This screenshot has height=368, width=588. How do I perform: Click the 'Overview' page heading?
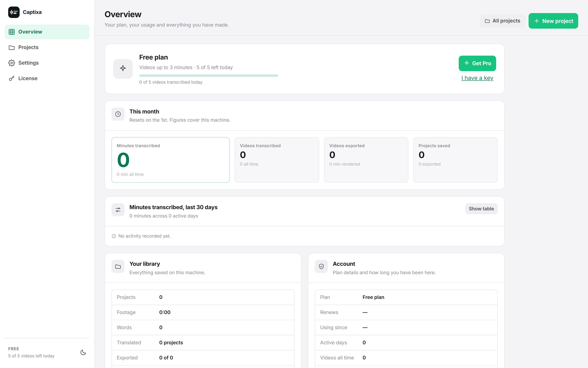123,14
